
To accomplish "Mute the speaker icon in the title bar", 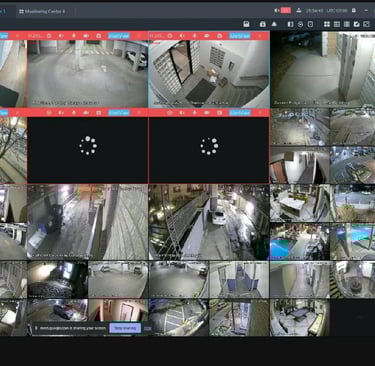I will click(277, 11).
